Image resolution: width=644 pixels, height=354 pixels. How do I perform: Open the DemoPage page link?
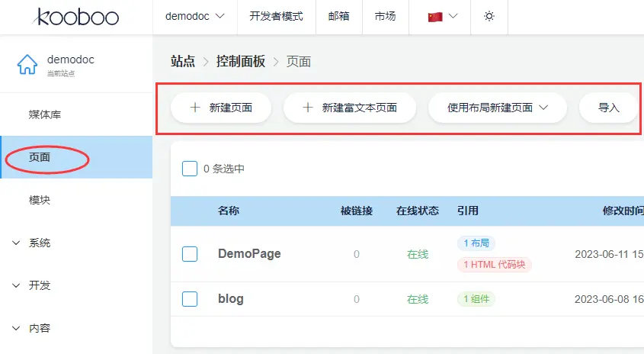click(x=249, y=254)
